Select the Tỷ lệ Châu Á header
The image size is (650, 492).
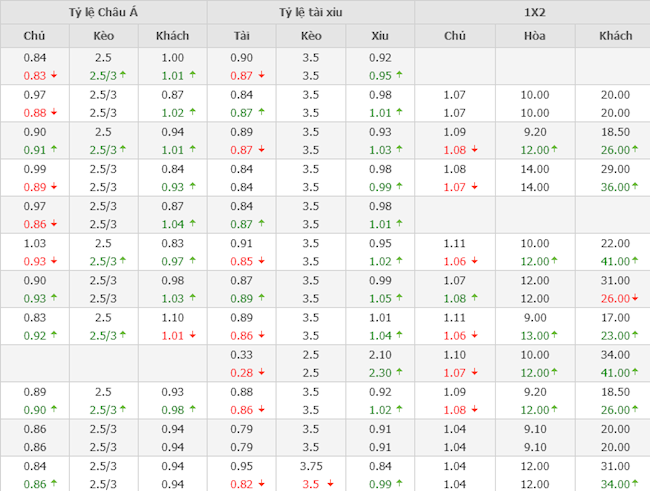[x=103, y=12]
